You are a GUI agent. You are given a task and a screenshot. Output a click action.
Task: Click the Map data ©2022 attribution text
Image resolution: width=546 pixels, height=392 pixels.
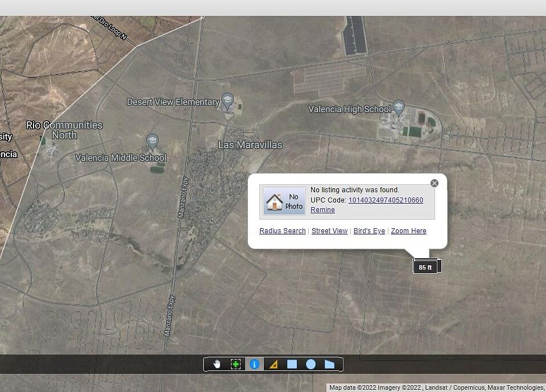click(x=437, y=387)
